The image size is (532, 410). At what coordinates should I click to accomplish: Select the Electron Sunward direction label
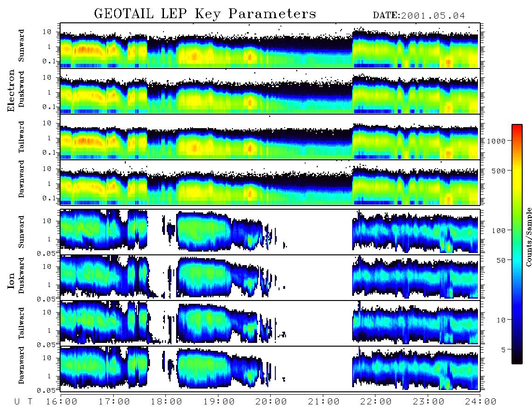[21, 46]
